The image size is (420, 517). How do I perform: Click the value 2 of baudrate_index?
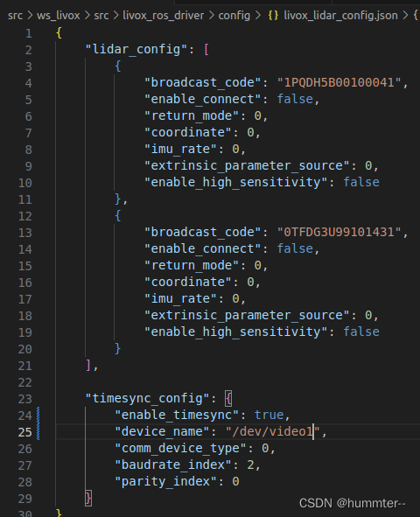pos(250,465)
